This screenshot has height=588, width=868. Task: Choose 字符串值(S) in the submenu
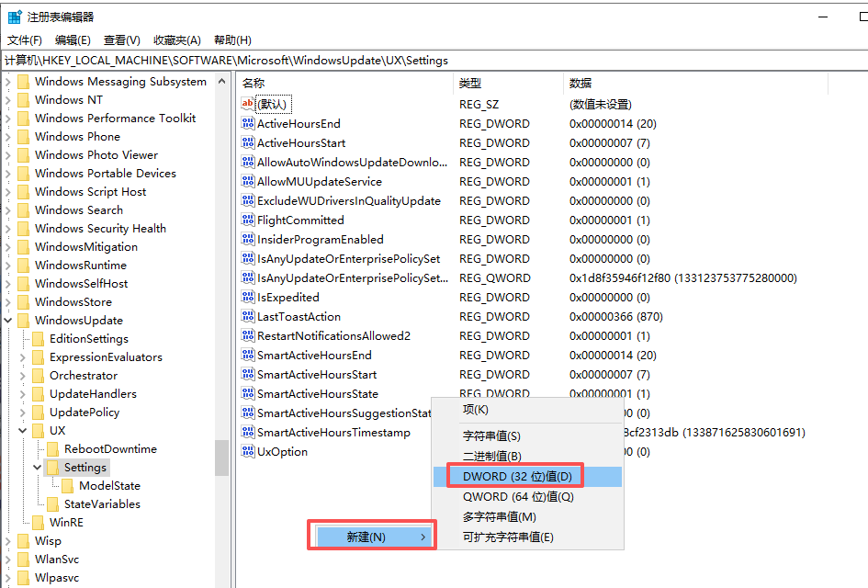pyautogui.click(x=528, y=435)
